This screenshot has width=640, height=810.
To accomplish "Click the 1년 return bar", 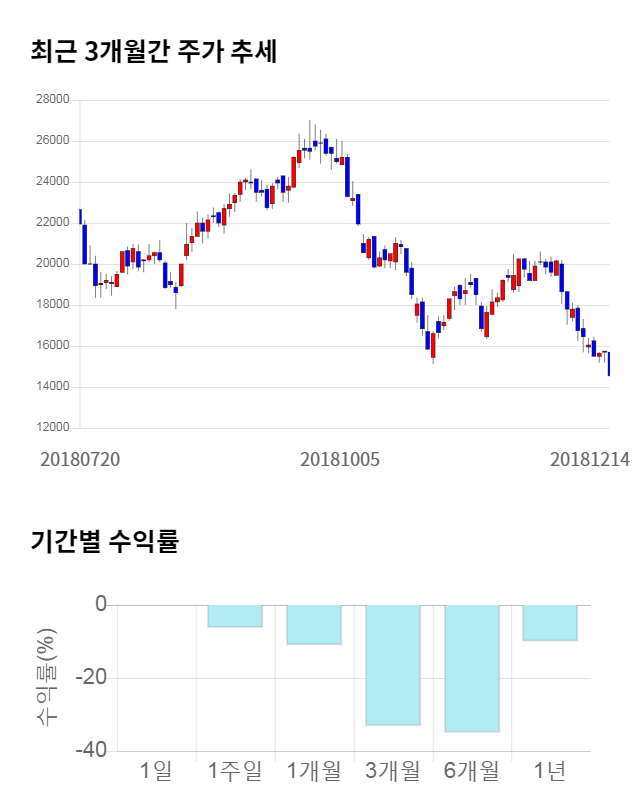I will (x=550, y=622).
